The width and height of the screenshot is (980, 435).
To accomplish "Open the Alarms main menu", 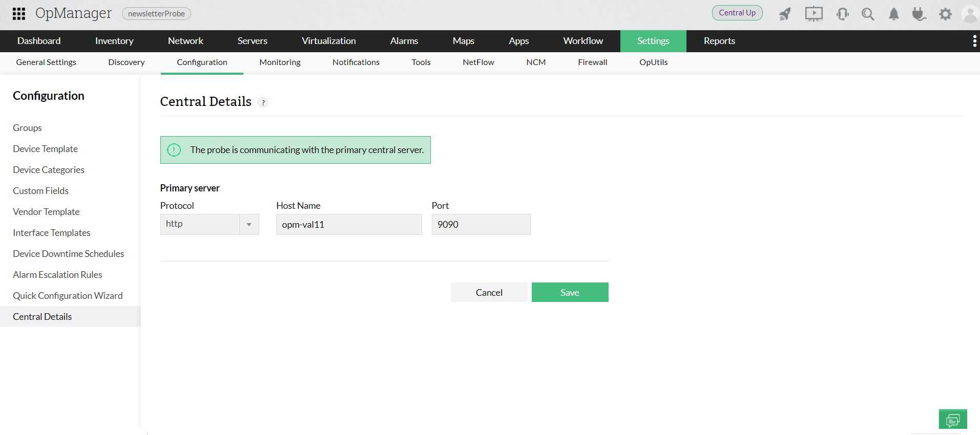I will coord(404,41).
